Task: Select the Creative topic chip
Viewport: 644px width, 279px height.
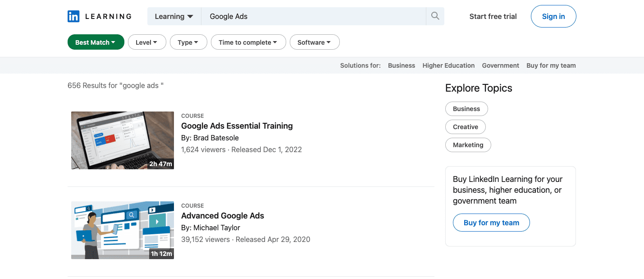Action: (466, 127)
